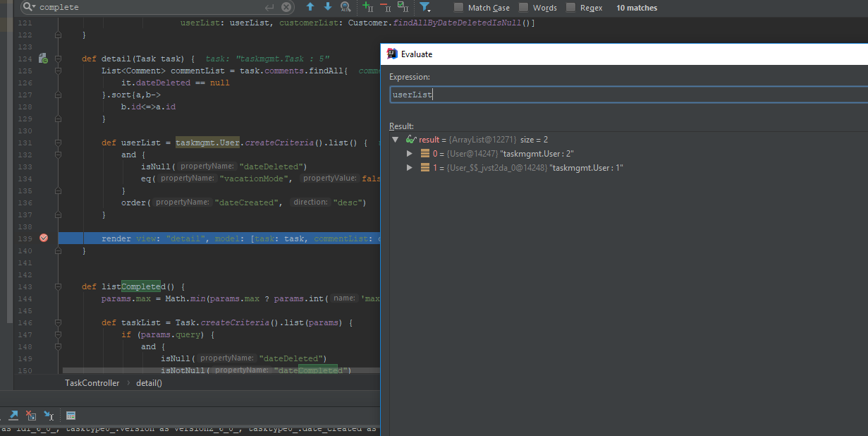Click the gutter override icon on line 124
The width and height of the screenshot is (868, 436).
[x=43, y=59]
